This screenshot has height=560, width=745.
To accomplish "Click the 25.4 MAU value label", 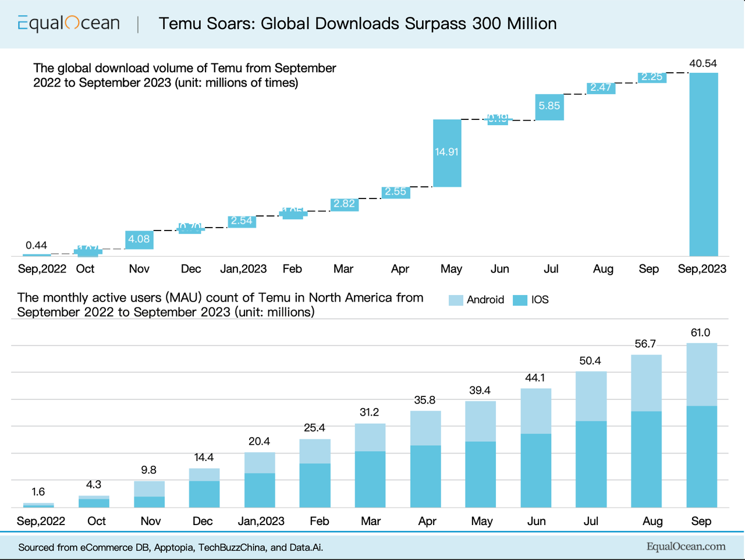I will [314, 428].
